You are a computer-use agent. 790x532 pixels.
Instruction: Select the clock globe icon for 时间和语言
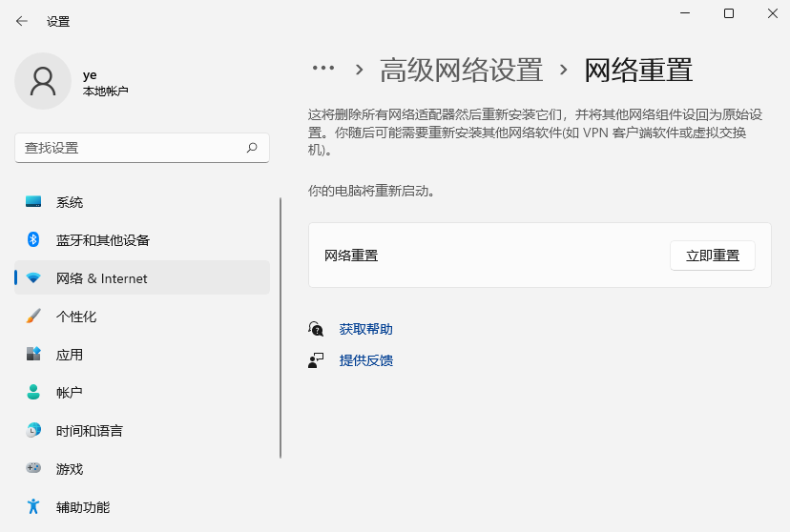(x=33, y=430)
